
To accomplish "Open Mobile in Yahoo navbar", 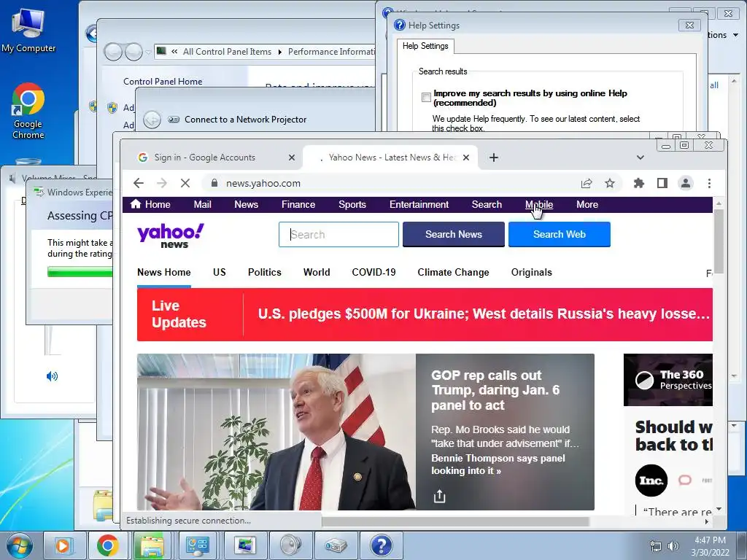I will (539, 204).
